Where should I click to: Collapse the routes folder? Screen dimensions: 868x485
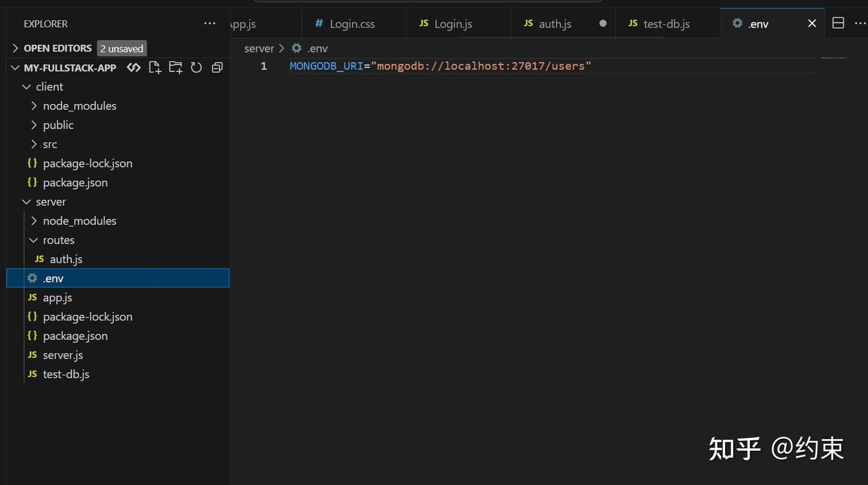[34, 240]
